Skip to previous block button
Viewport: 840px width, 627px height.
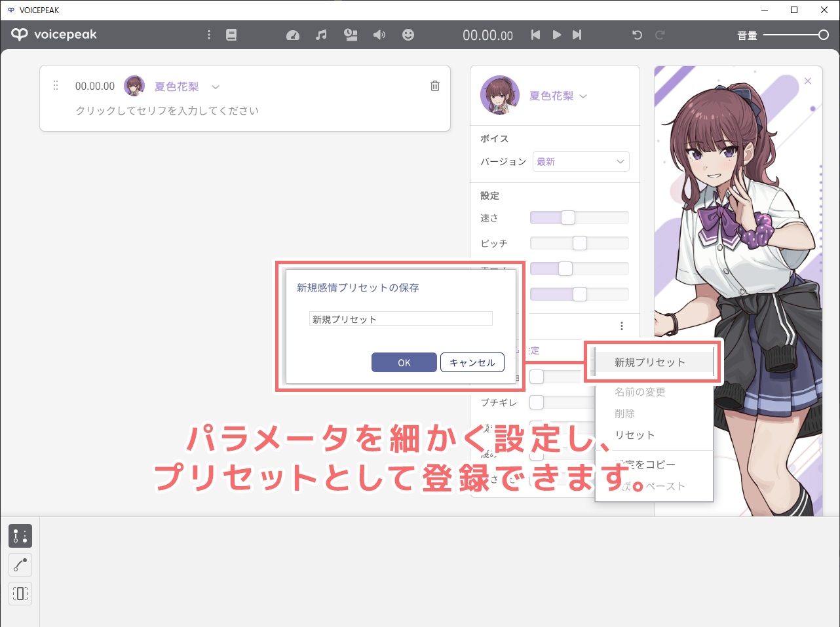[x=535, y=35]
